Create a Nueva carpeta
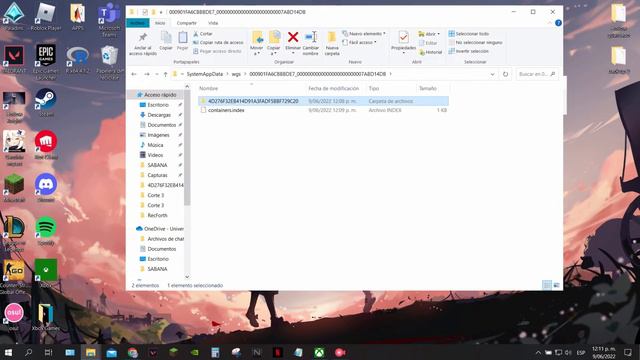Viewport: 640px width, 360px height. coord(332,43)
